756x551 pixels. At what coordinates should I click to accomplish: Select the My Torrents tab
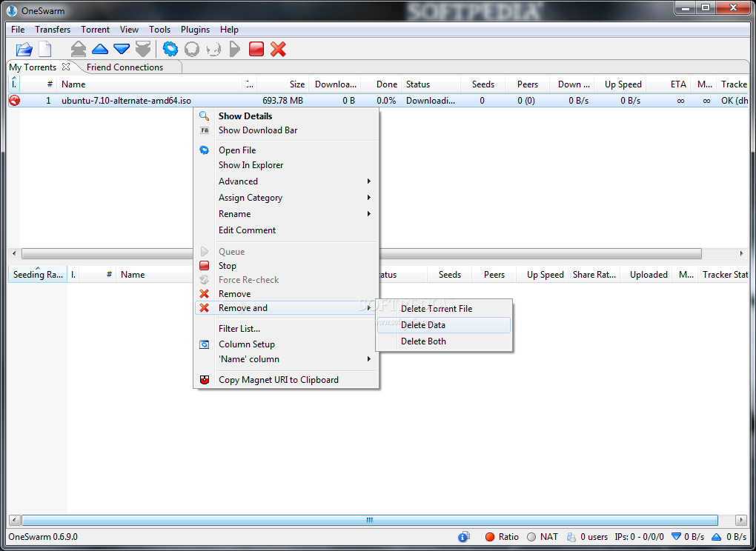(33, 67)
